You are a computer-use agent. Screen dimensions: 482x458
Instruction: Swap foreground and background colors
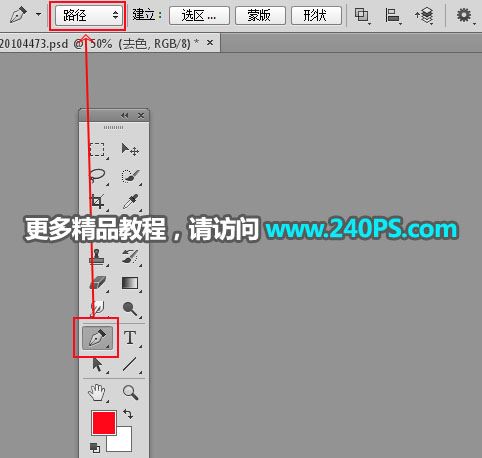(x=128, y=414)
